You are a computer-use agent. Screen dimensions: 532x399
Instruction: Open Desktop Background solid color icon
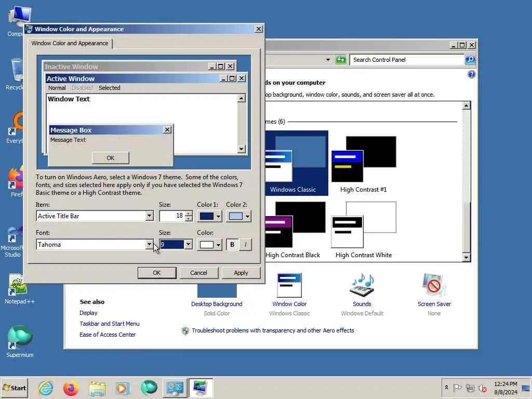[x=217, y=291]
